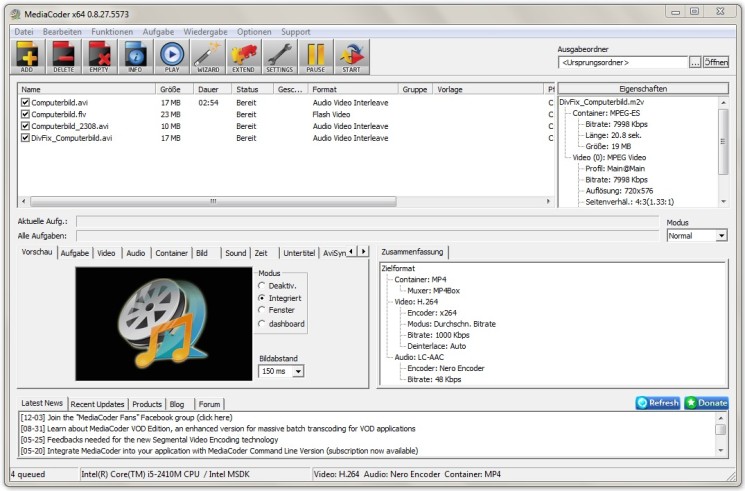Select the Deaktiv. preview mode radio
Viewport: 745px width, 491px height.
(262, 286)
